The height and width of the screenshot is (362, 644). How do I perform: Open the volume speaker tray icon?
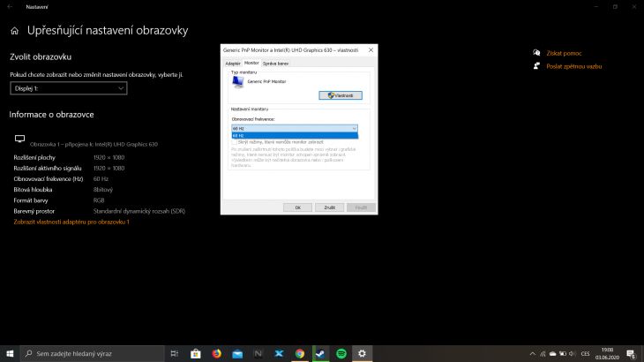pyautogui.click(x=572, y=353)
